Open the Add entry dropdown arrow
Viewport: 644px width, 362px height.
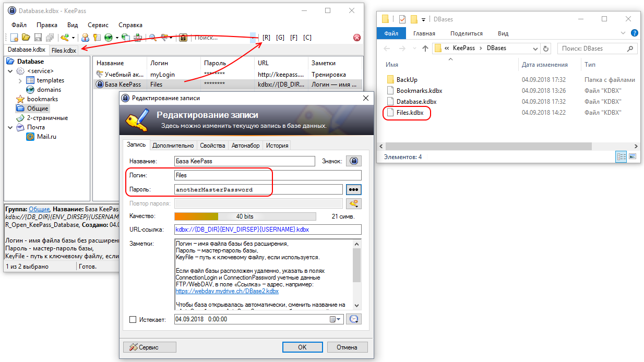(73, 38)
